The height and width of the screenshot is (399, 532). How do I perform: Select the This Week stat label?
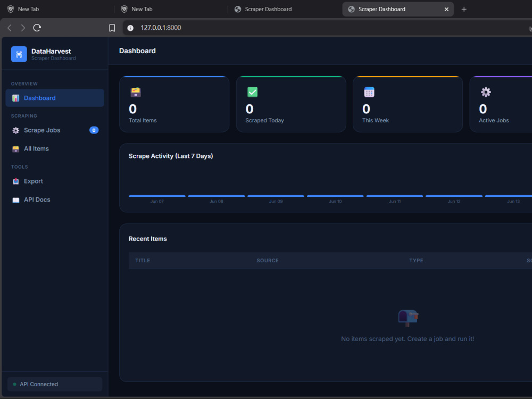(x=375, y=120)
